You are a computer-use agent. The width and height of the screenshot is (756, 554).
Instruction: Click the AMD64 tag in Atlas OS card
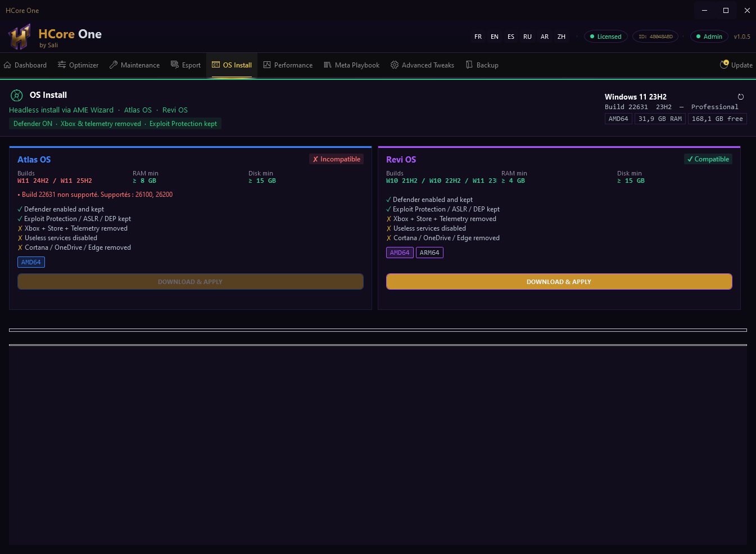[x=31, y=262]
